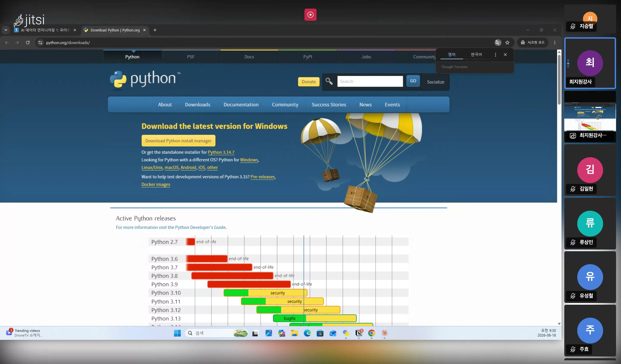The height and width of the screenshot is (364, 621).
Task: Open the browser tab search dropdown
Action: 6,30
